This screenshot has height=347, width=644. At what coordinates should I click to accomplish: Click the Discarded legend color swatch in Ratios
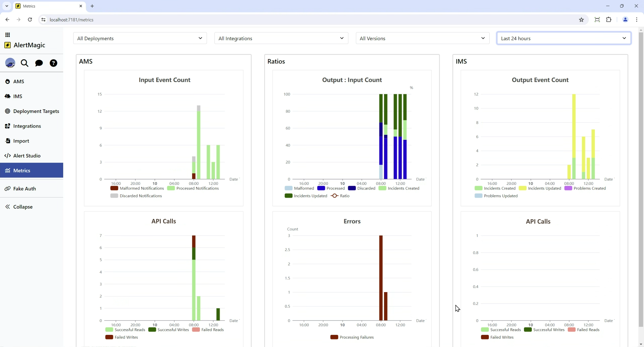pyautogui.click(x=352, y=188)
